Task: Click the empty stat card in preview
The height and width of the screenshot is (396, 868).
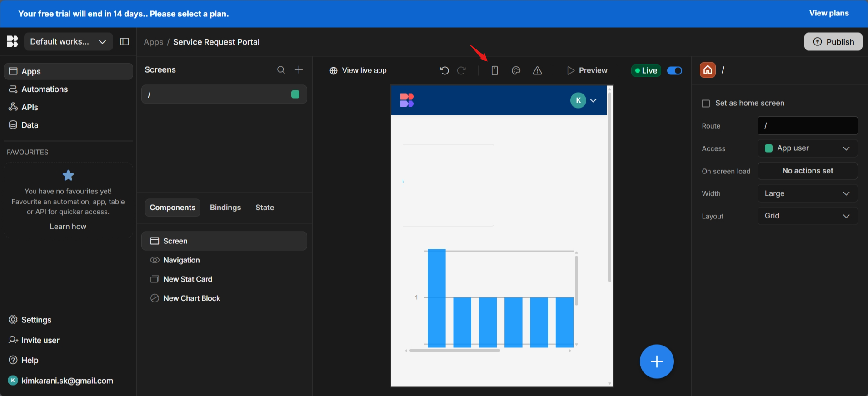Action: [x=448, y=185]
